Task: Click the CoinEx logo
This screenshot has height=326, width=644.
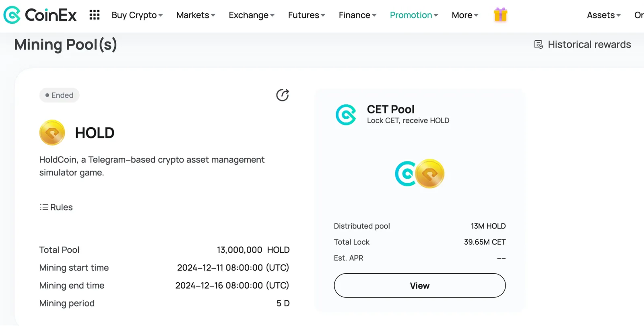Action: click(x=40, y=15)
